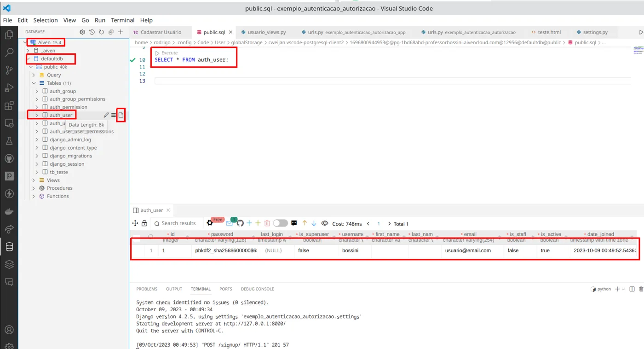644x349 pixels.
Task: Open the Testing flask view
Action: tap(9, 141)
